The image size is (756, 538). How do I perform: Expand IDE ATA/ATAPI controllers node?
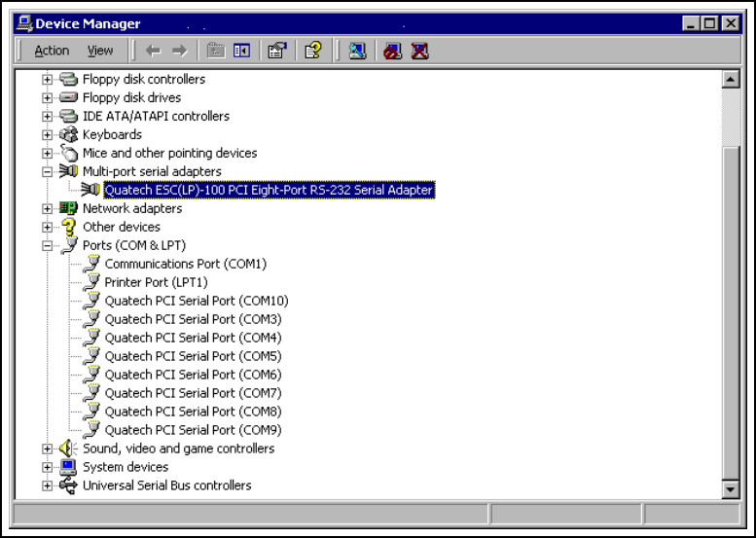[x=47, y=116]
